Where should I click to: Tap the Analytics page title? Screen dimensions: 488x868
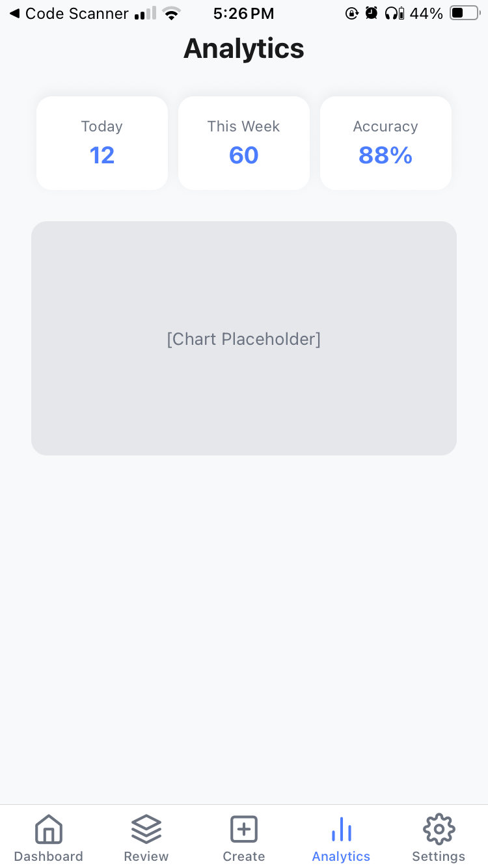coord(244,49)
